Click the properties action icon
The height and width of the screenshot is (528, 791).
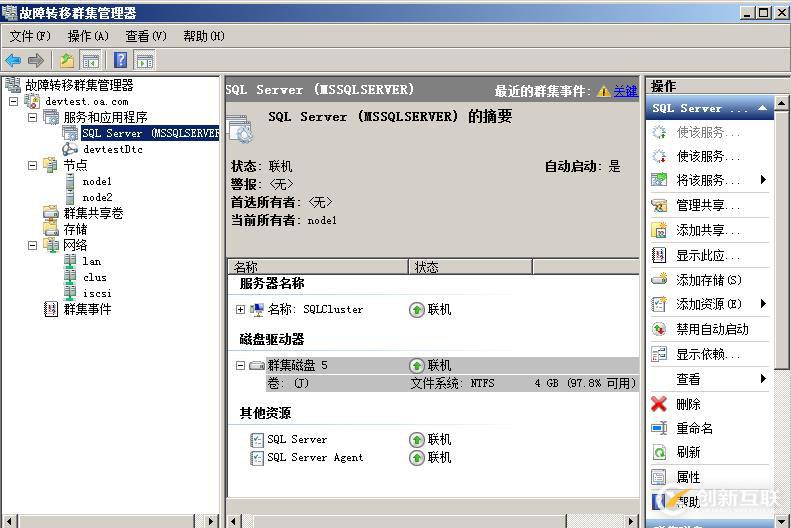[659, 477]
